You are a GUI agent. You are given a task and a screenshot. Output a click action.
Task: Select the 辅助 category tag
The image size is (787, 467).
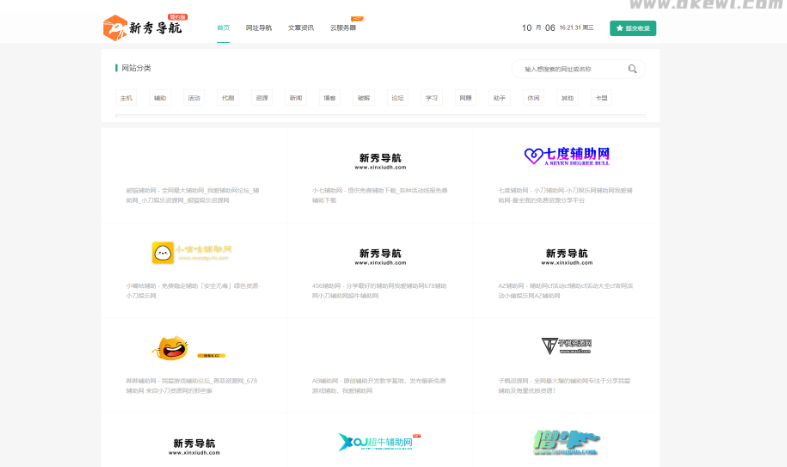(160, 98)
